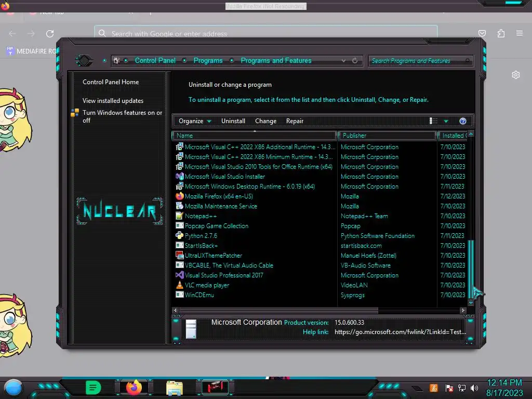Open the help question mark icon
Viewport: 532px width, 399px height.
pos(463,121)
